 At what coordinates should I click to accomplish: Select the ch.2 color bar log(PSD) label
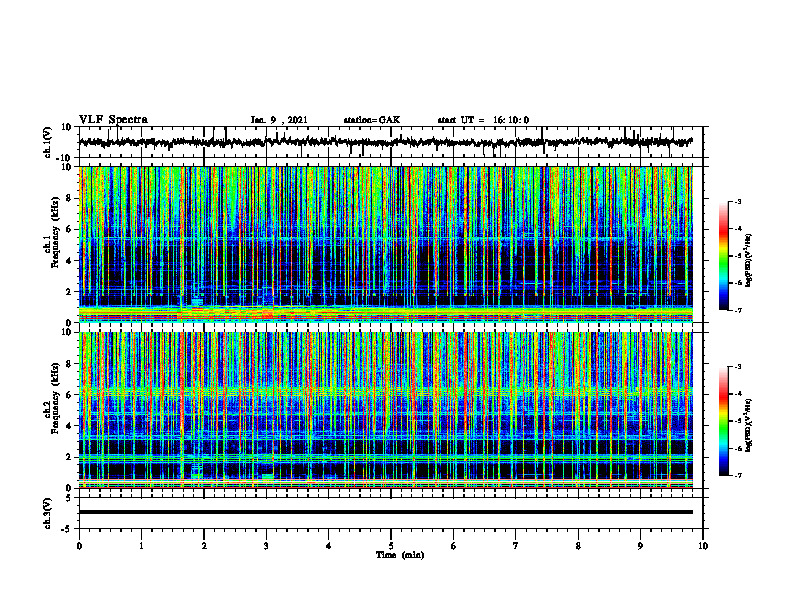click(749, 424)
